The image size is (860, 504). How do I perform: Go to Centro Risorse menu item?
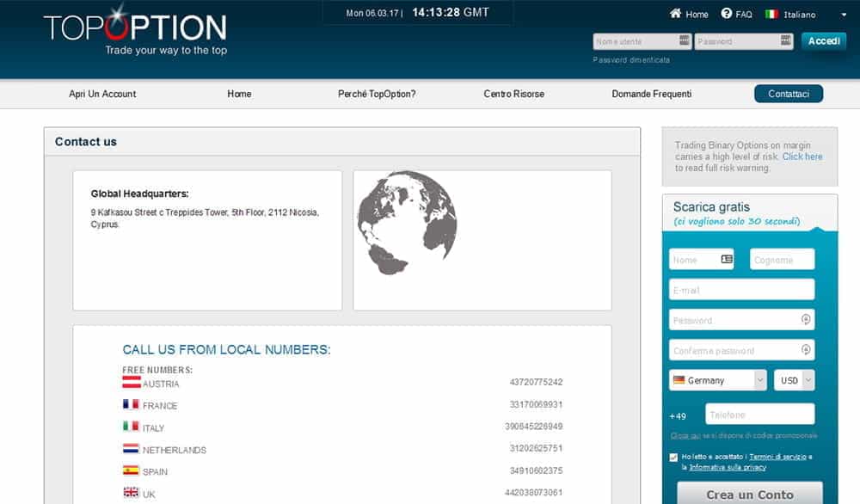tap(513, 94)
